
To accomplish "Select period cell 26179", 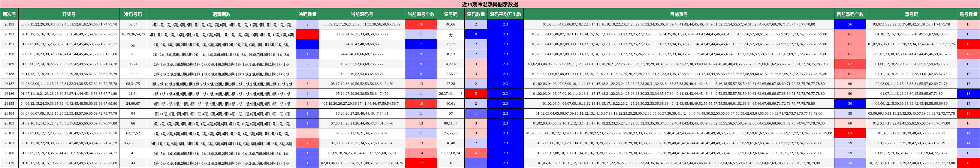I will click(9, 163).
